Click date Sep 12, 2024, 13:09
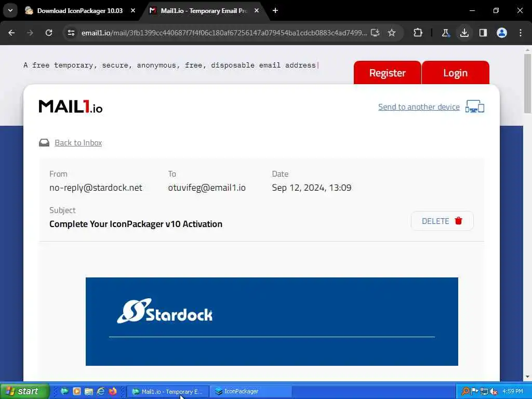Viewport: 532px width, 399px height. tap(312, 188)
